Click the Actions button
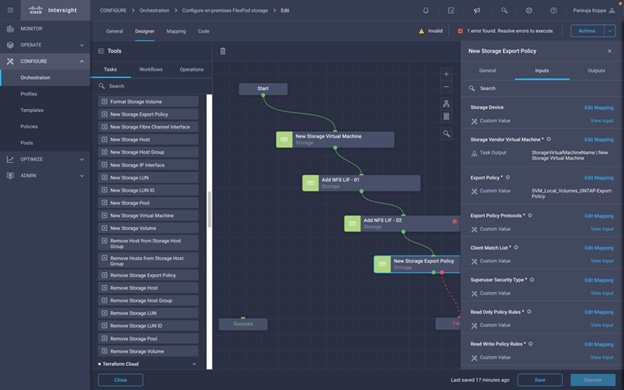624x390 pixels. 587,31
